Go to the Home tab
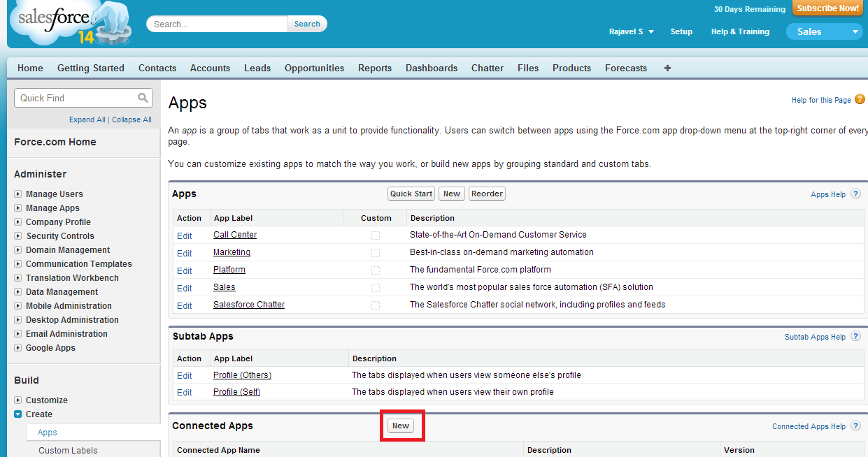 click(30, 68)
